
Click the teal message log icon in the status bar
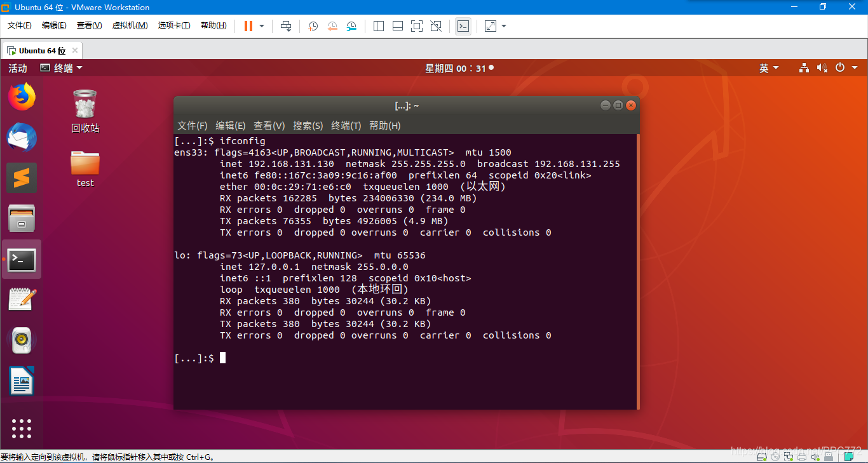849,456
